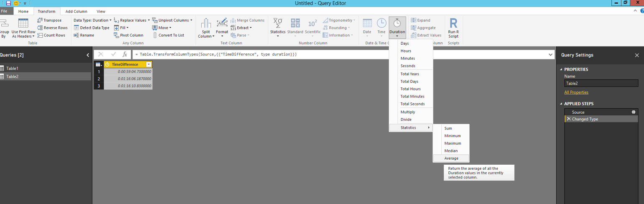Select Multiply in Duration menu
644x204 pixels.
410,112
